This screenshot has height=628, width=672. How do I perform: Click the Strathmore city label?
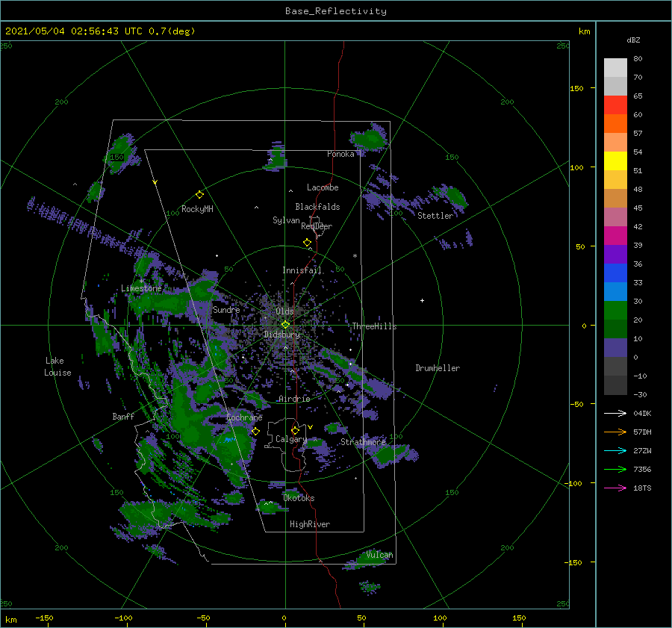(364, 441)
